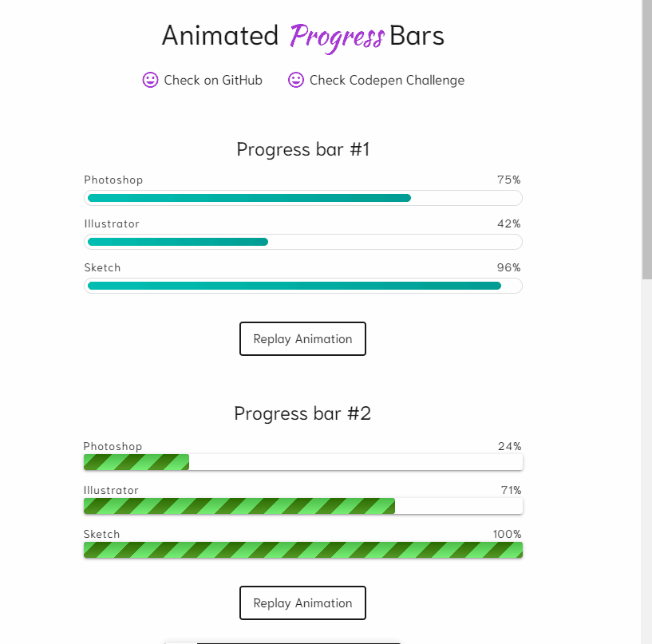
Task: Click the green striped Illustrator 71% bar
Action: [x=239, y=506]
